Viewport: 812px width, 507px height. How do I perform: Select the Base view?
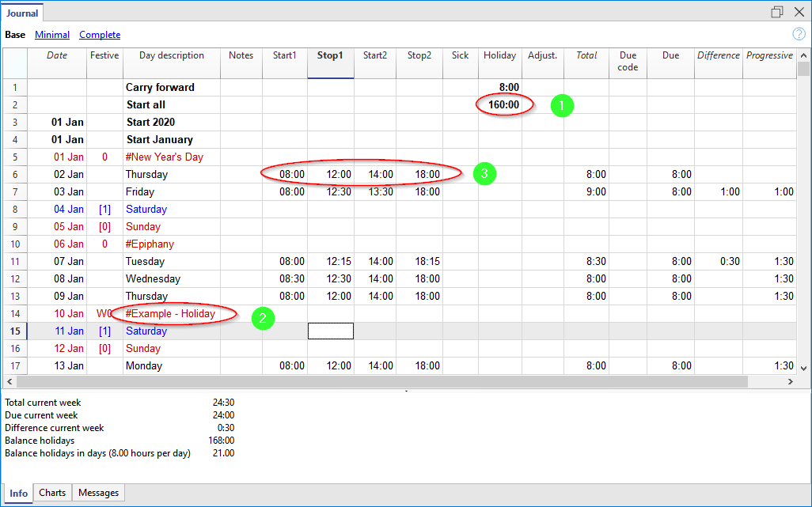pyautogui.click(x=15, y=35)
